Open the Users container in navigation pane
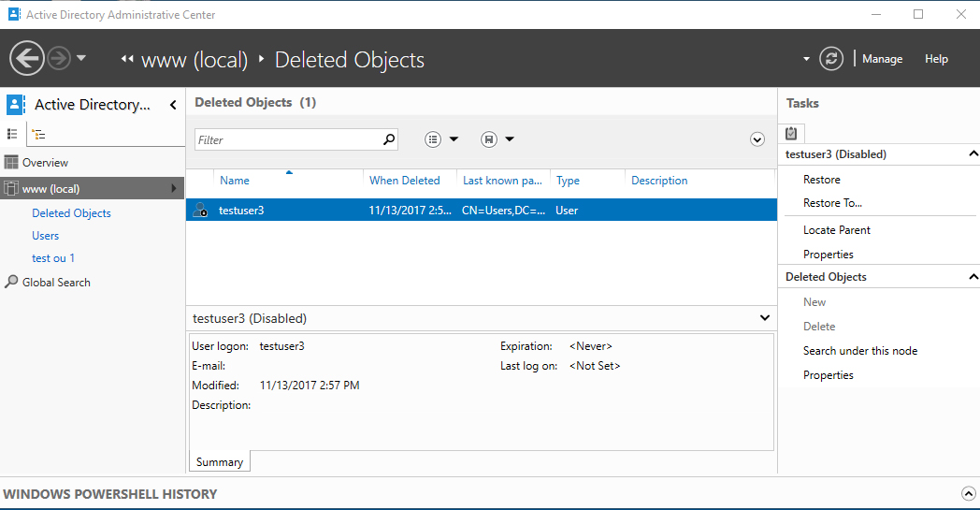This screenshot has width=980, height=510. (x=46, y=236)
